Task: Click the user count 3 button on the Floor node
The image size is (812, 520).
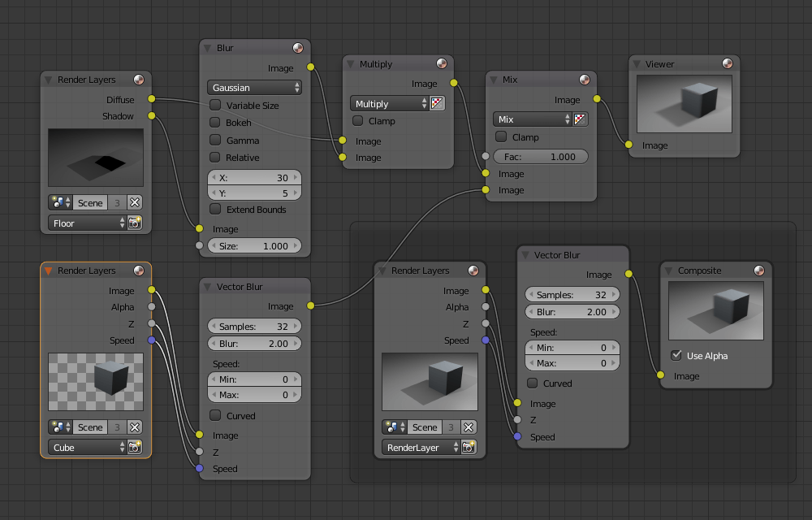Action: coord(117,202)
